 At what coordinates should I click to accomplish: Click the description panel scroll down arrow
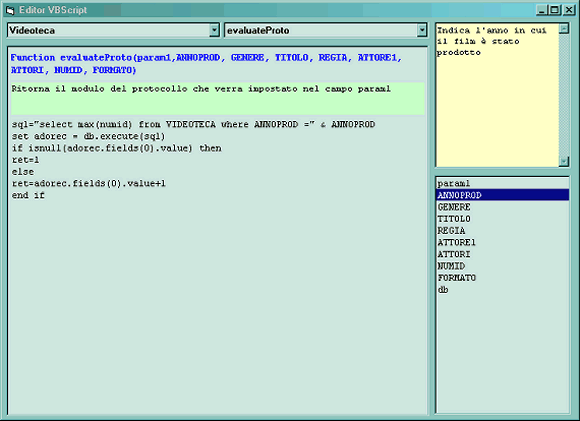pos(564,161)
